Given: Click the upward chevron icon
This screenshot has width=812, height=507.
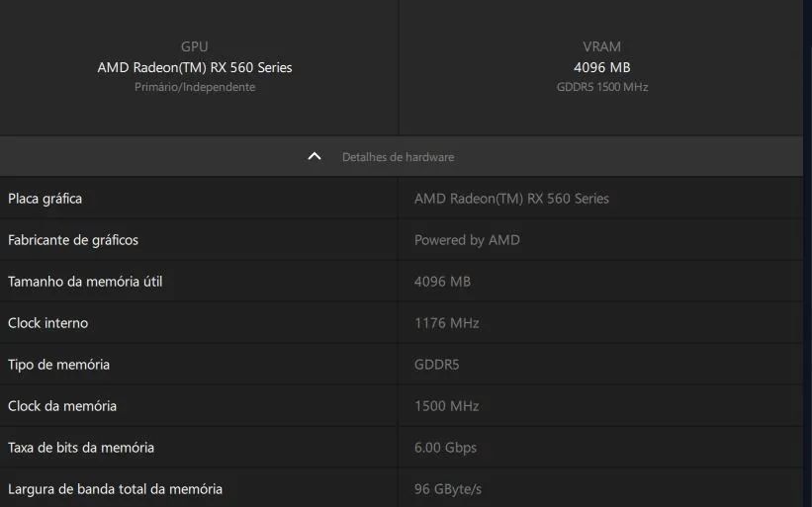Looking at the screenshot, I should pyautogui.click(x=315, y=156).
